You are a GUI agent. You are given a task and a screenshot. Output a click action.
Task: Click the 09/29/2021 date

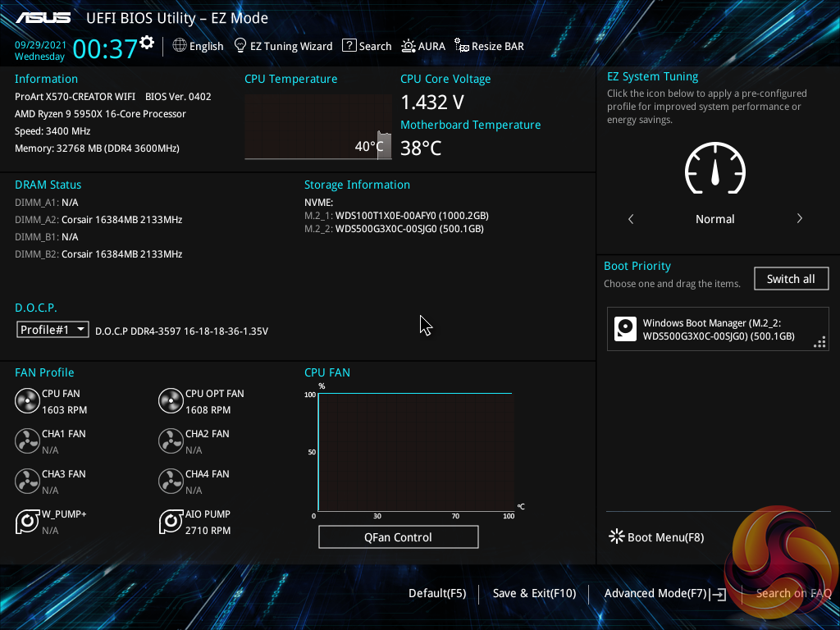[41, 45]
